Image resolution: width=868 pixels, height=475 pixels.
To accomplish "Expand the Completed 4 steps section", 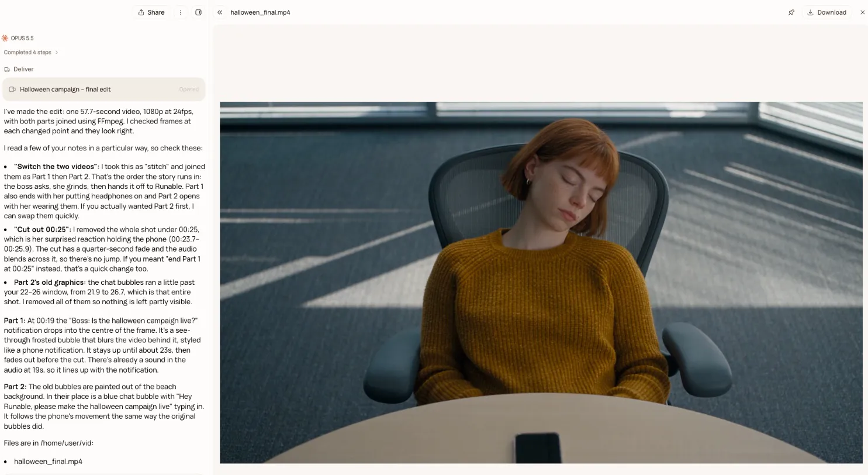I will pyautogui.click(x=31, y=52).
